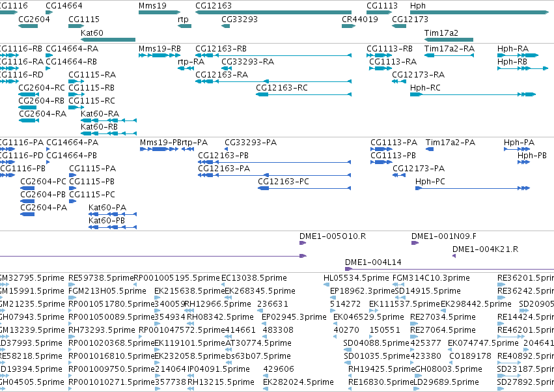Select transcript Hph-RB label
554x392 pixels.
click(x=512, y=61)
